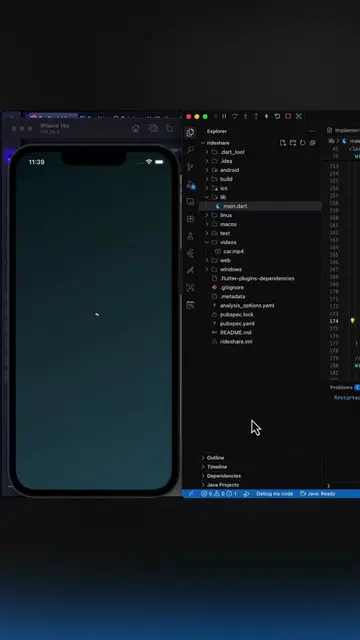The height and width of the screenshot is (640, 360).
Task: Open the Source Control view
Action: 190,167
